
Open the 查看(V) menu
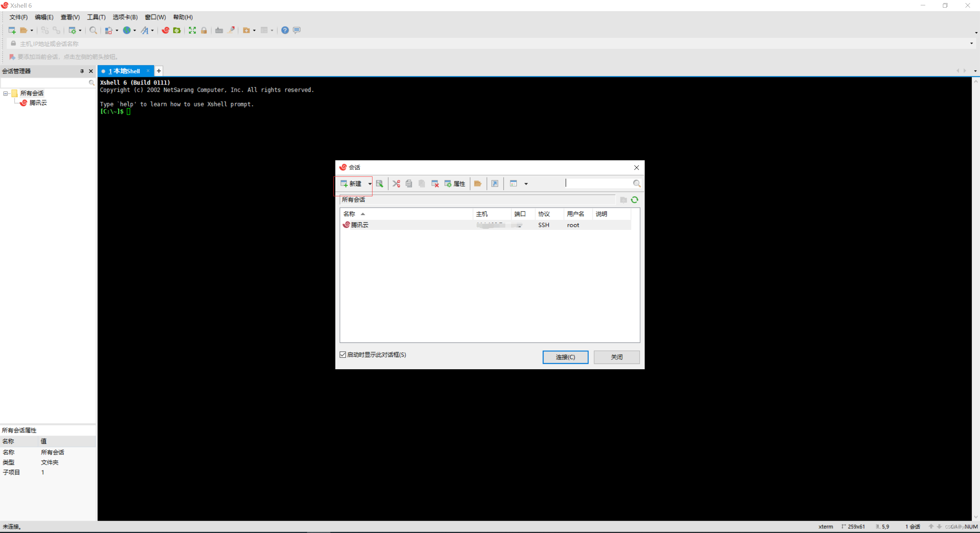point(70,17)
